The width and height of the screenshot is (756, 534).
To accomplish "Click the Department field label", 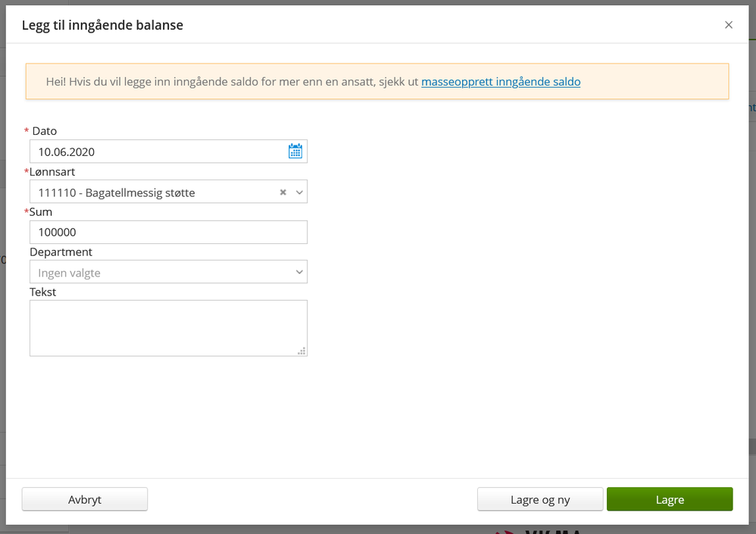I will pyautogui.click(x=61, y=251).
